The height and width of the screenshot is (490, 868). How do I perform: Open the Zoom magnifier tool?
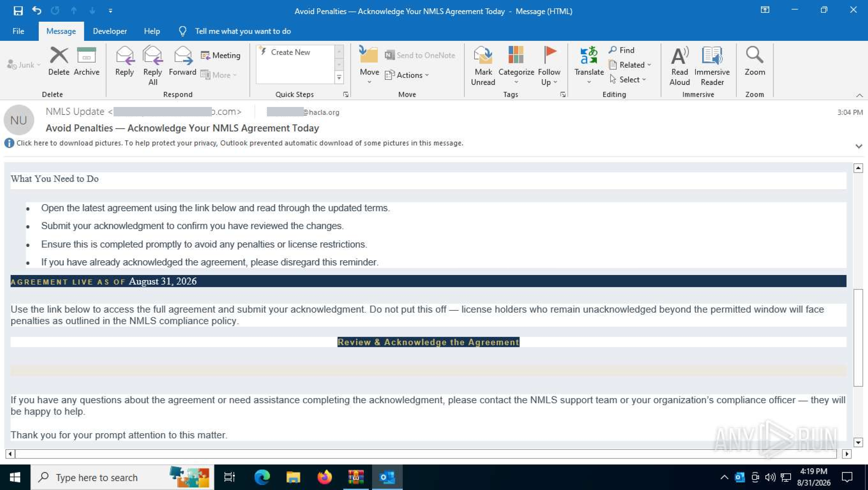(x=754, y=61)
